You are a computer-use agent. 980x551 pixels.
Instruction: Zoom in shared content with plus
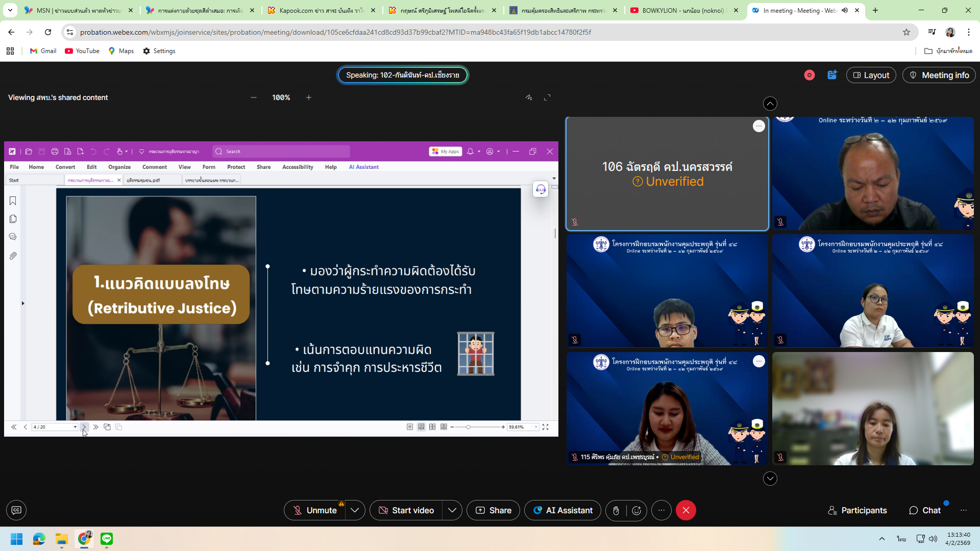coord(309,97)
